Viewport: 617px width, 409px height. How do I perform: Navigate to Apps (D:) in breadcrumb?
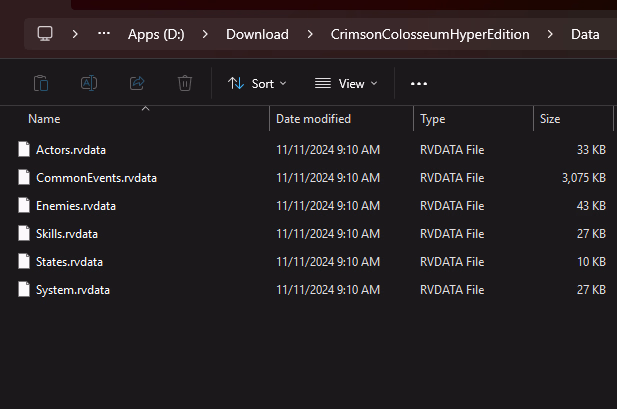coord(156,34)
